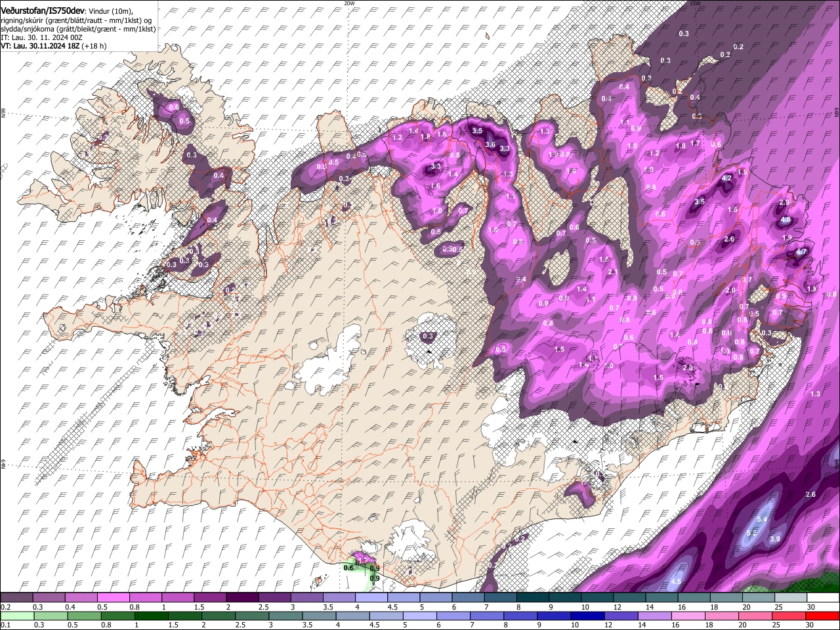Click the 3.9 value offshore southeast
Image resolution: width=840 pixels, height=630 pixels.
click(x=774, y=539)
